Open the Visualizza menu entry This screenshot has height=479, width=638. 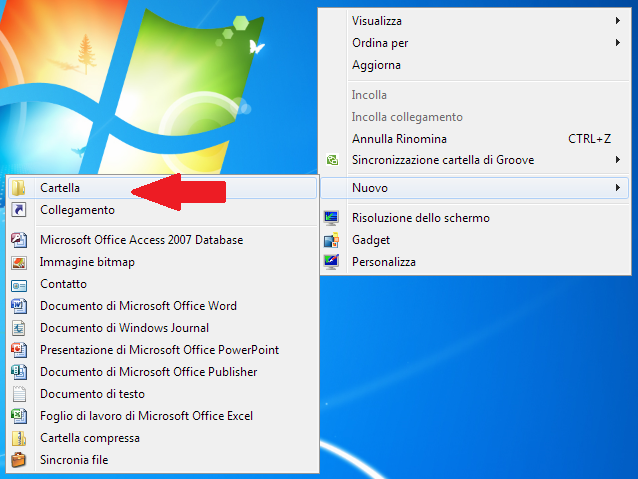(474, 21)
